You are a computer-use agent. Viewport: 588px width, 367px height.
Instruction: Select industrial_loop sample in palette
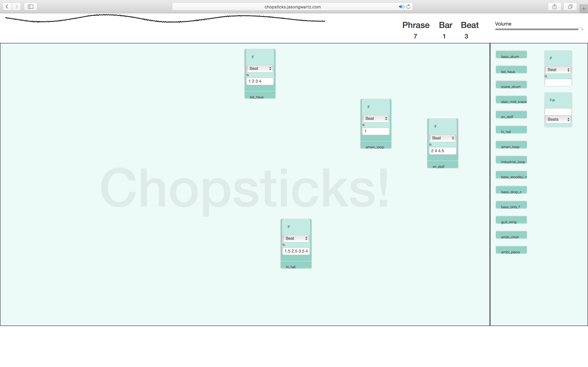(x=511, y=160)
